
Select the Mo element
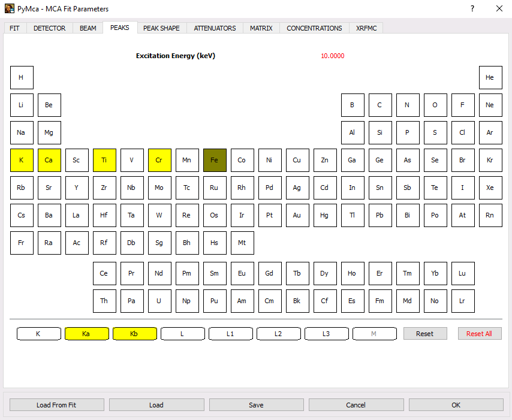tap(159, 188)
